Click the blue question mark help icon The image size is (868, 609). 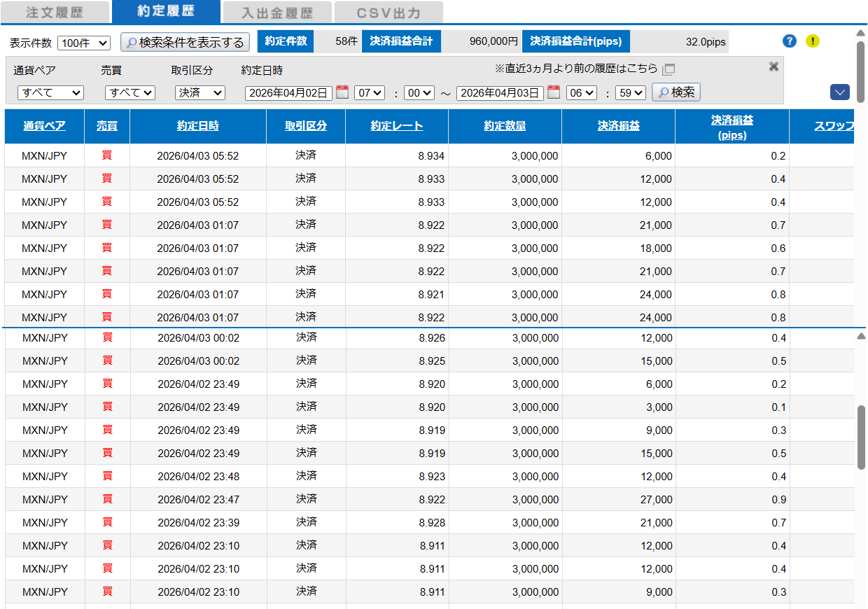(790, 41)
